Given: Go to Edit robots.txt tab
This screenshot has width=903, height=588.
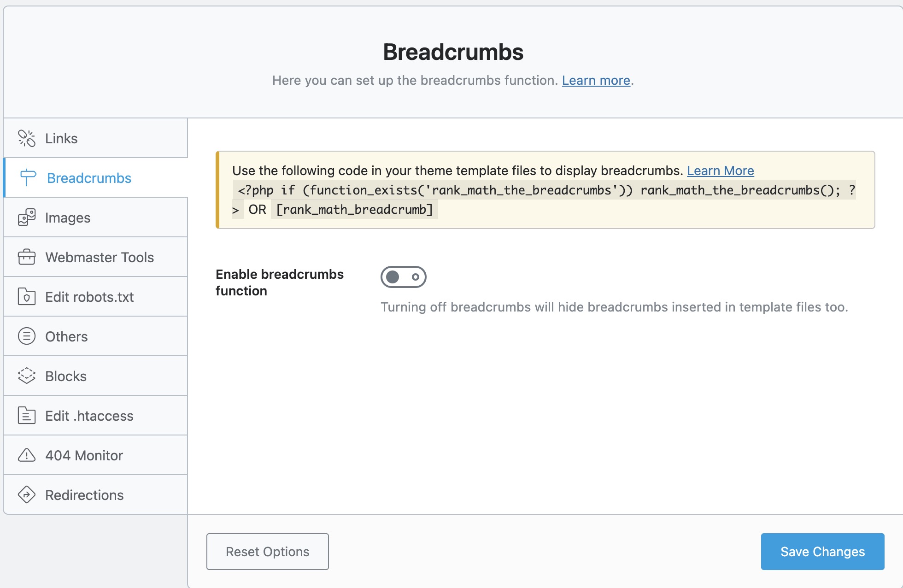Looking at the screenshot, I should coord(96,297).
